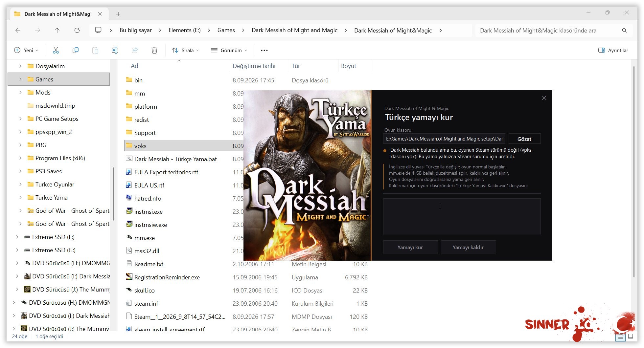Close the Dark Messiah of Might&Magic tab

click(100, 14)
